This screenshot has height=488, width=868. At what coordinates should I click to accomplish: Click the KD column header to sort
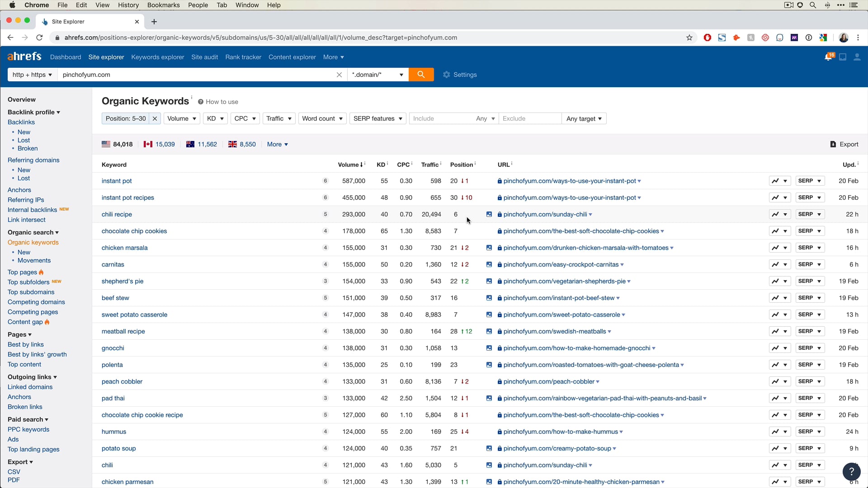[x=380, y=164]
